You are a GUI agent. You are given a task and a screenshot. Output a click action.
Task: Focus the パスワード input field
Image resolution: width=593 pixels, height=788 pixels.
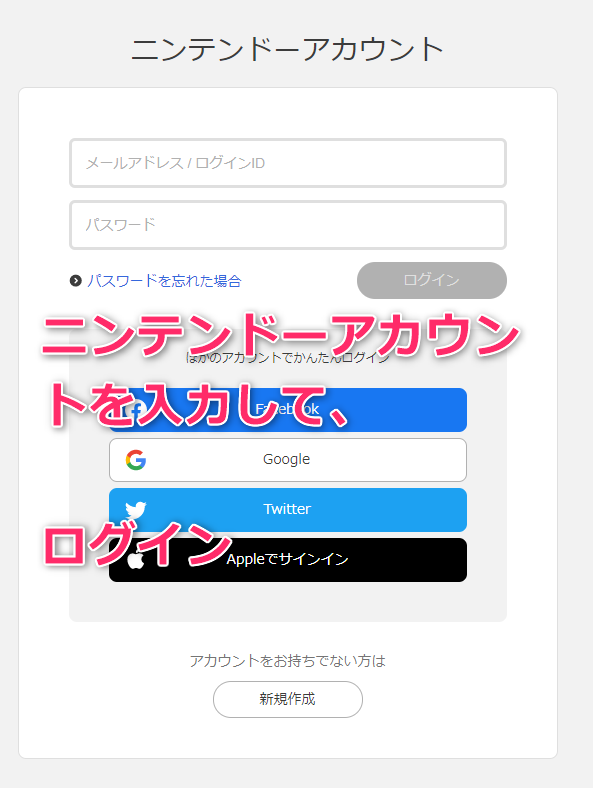coord(288,225)
